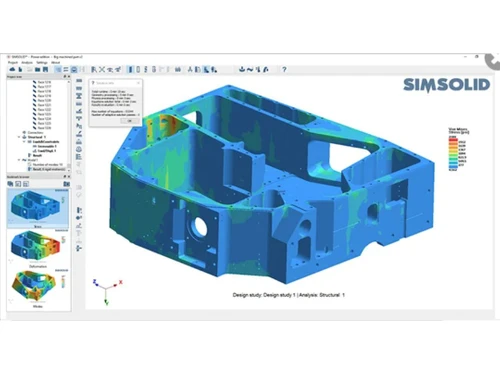Select Connections in project tree
The width and height of the screenshot is (500, 375).
(x=35, y=133)
